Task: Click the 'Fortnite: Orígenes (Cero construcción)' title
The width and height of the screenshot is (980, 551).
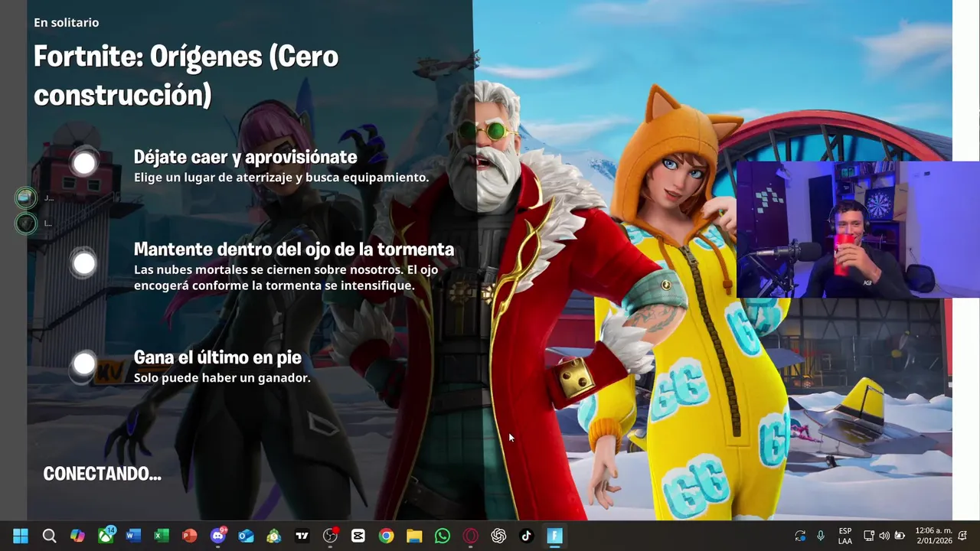Action: 186,76
